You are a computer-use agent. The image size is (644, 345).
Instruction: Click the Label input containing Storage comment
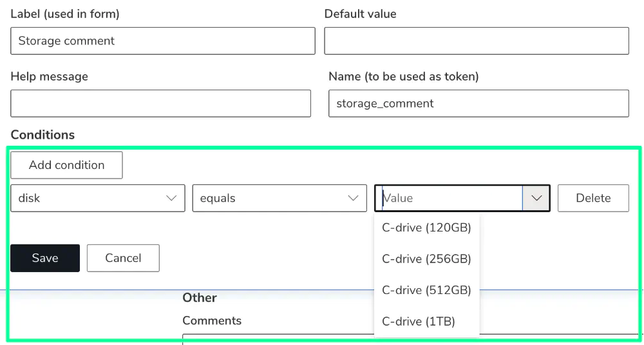click(x=163, y=41)
